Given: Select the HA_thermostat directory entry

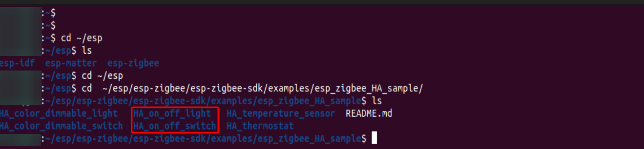Looking at the screenshot, I should click(260, 126).
